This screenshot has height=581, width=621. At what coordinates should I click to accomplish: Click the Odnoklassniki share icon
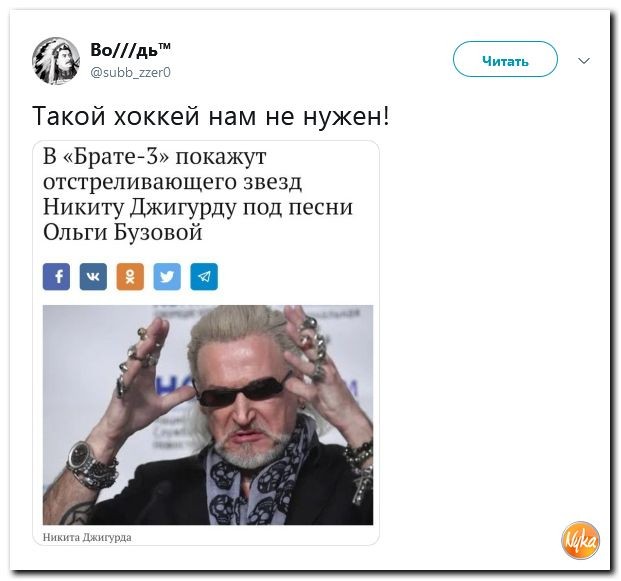point(130,276)
